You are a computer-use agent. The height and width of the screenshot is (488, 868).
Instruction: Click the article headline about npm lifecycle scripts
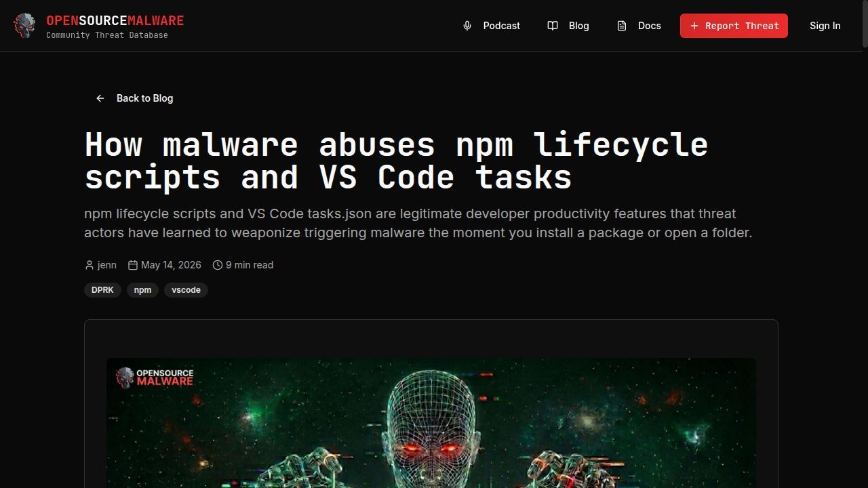pyautogui.click(x=396, y=161)
